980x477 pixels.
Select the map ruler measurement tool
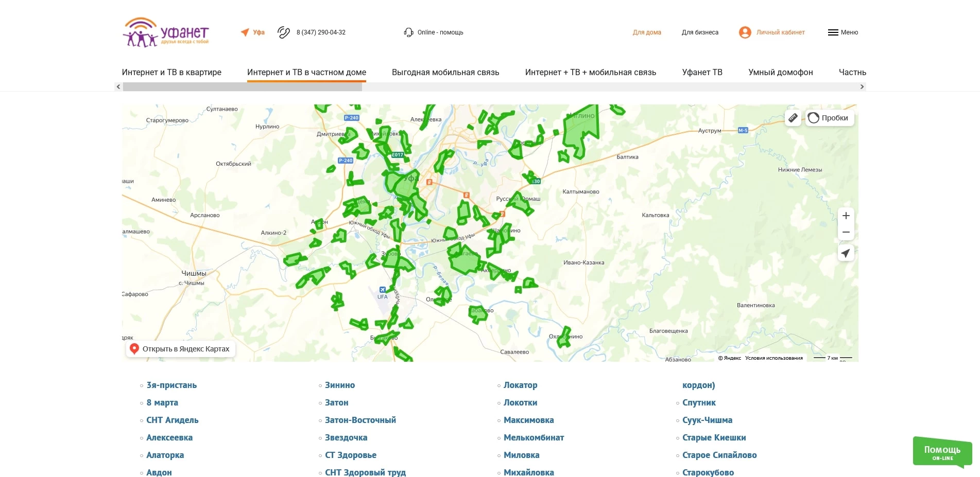click(x=793, y=118)
